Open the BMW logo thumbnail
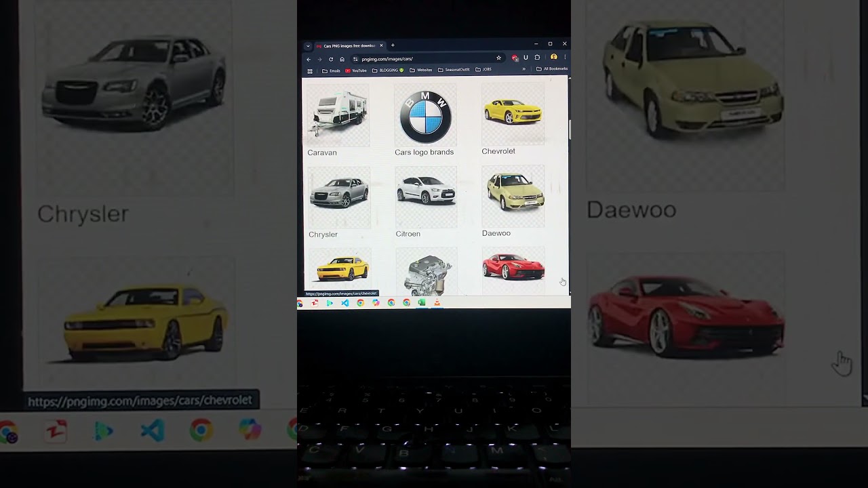This screenshot has height=488, width=868. [x=425, y=116]
